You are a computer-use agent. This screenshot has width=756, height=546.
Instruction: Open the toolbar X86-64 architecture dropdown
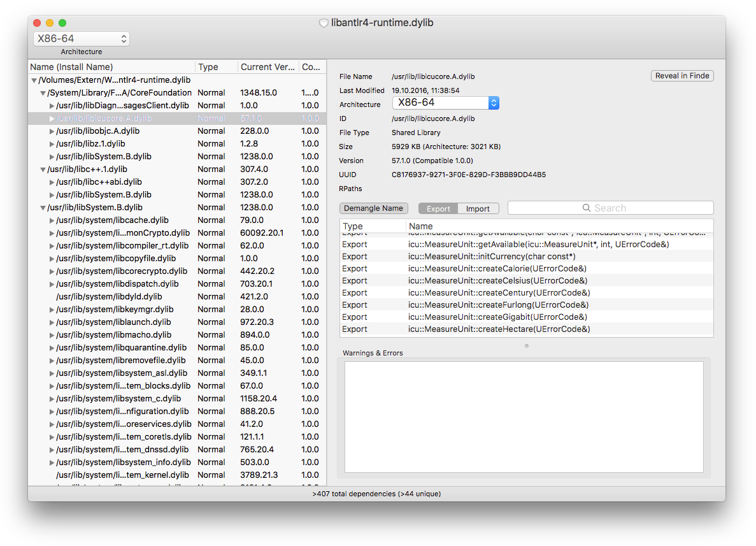tap(82, 39)
